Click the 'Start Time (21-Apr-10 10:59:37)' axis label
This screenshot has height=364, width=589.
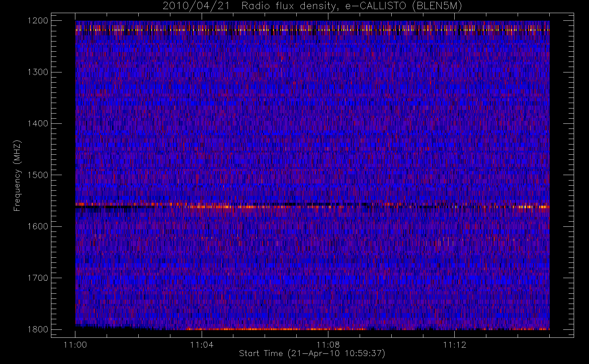(312, 353)
